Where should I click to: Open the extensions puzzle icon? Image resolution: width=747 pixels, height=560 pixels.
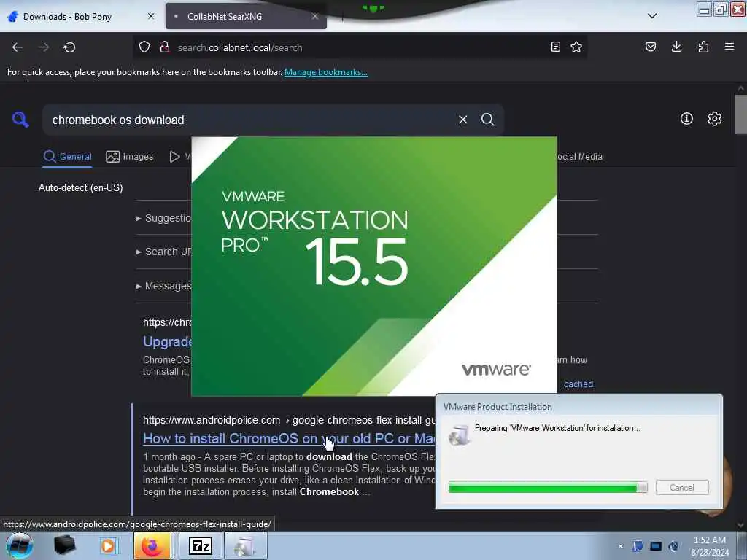(x=703, y=47)
